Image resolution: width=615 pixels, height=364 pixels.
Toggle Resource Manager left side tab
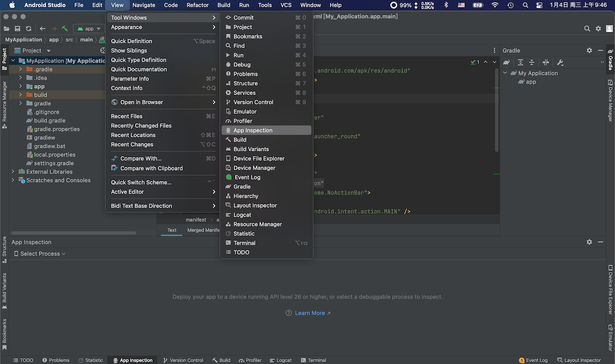point(4,105)
